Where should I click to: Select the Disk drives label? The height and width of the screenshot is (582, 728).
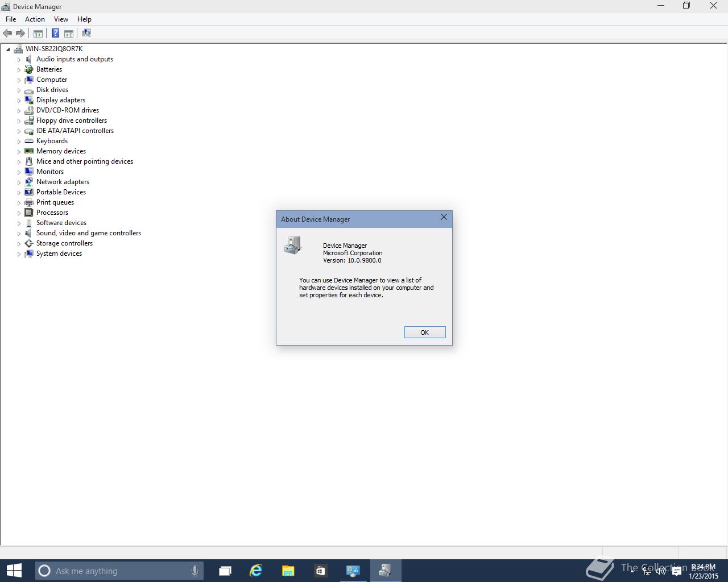coord(52,90)
